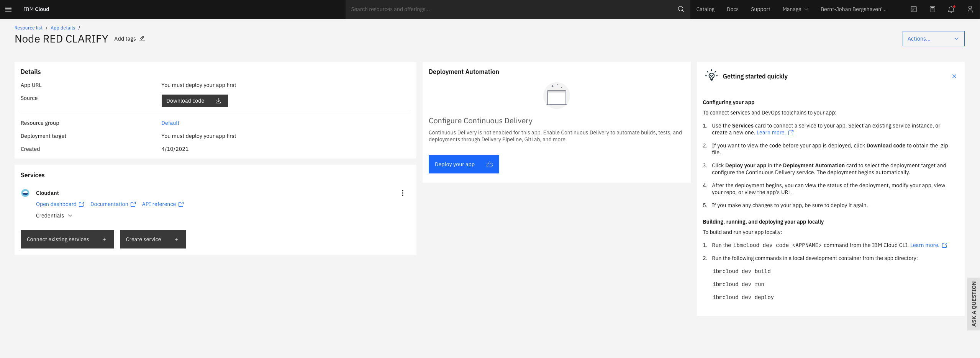This screenshot has height=358, width=980.
Task: Click the 'ibmcloud dev run' command text
Action: (738, 284)
